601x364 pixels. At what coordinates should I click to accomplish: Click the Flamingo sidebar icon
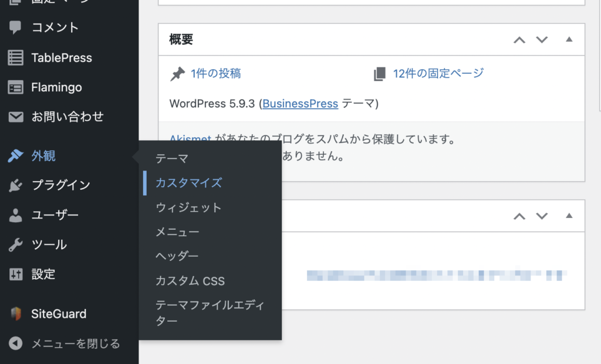tap(16, 87)
